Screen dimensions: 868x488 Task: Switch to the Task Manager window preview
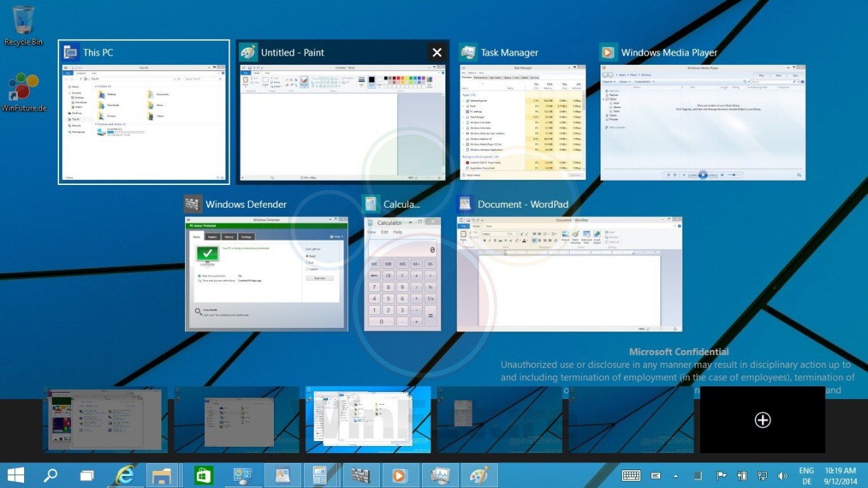pyautogui.click(x=522, y=122)
